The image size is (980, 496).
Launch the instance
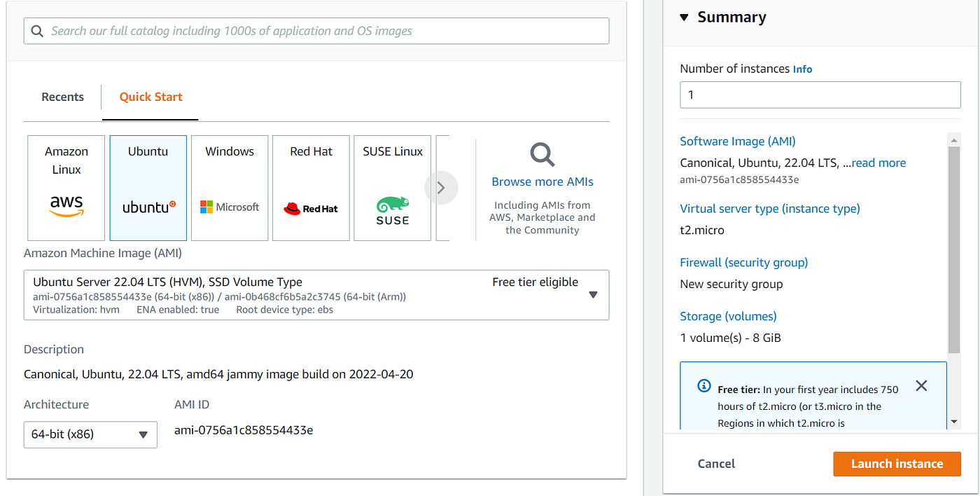coord(897,463)
